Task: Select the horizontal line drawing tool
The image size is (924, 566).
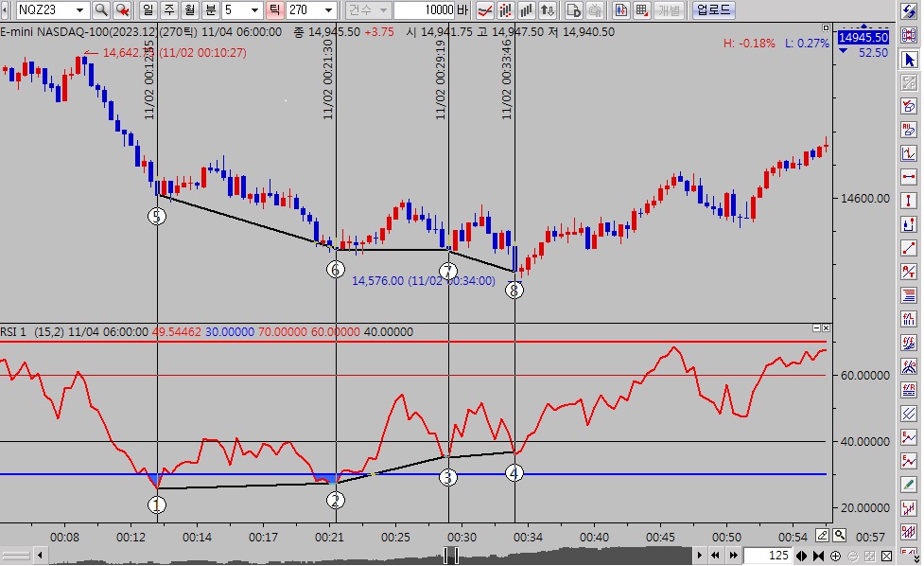Action: pos(909,177)
